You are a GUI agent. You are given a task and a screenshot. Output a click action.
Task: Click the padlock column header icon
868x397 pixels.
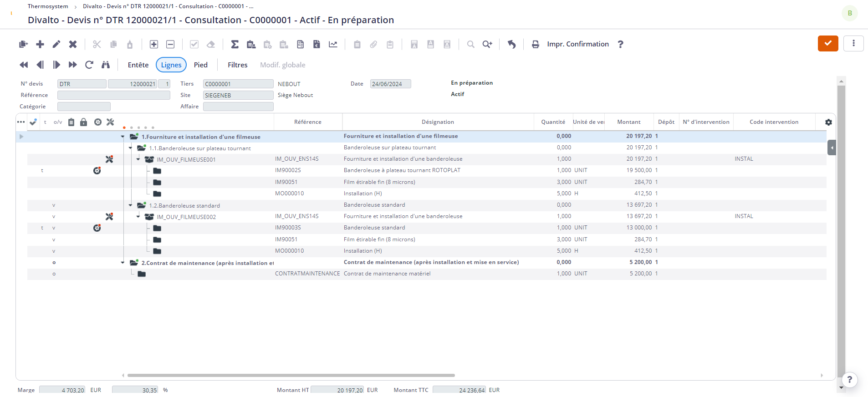pos(84,122)
